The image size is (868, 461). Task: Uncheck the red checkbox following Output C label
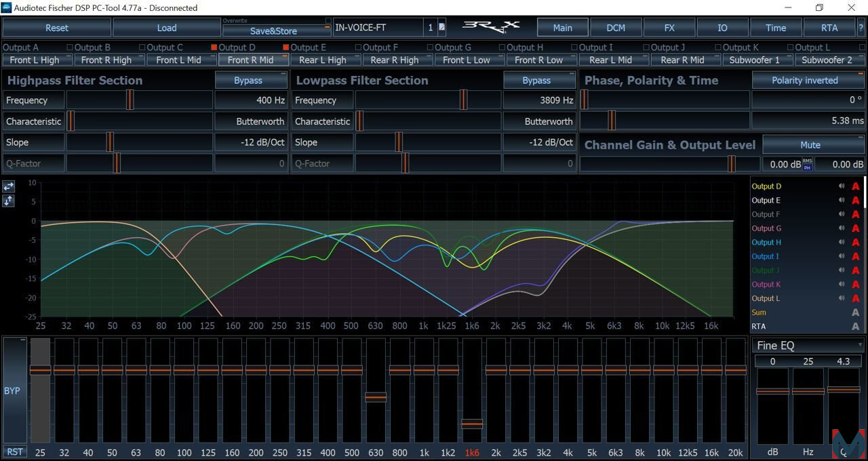point(214,47)
